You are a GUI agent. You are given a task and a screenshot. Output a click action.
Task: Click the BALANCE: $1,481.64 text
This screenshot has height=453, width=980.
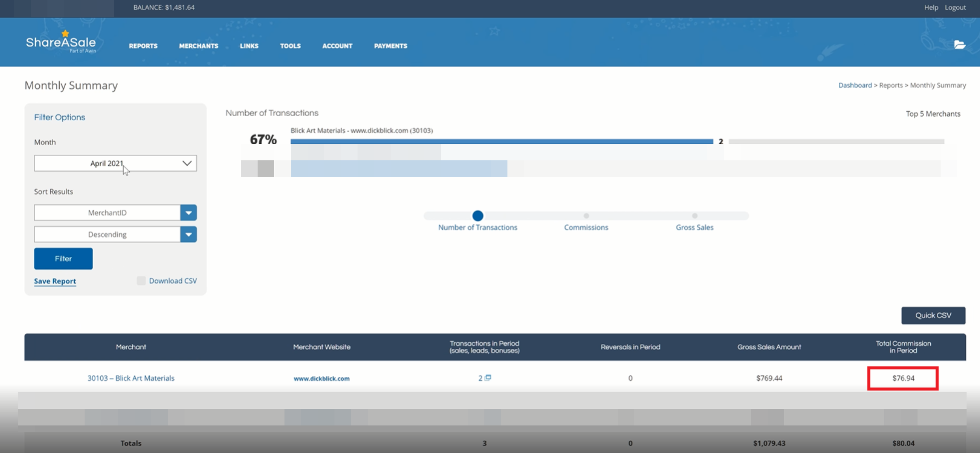click(x=164, y=8)
